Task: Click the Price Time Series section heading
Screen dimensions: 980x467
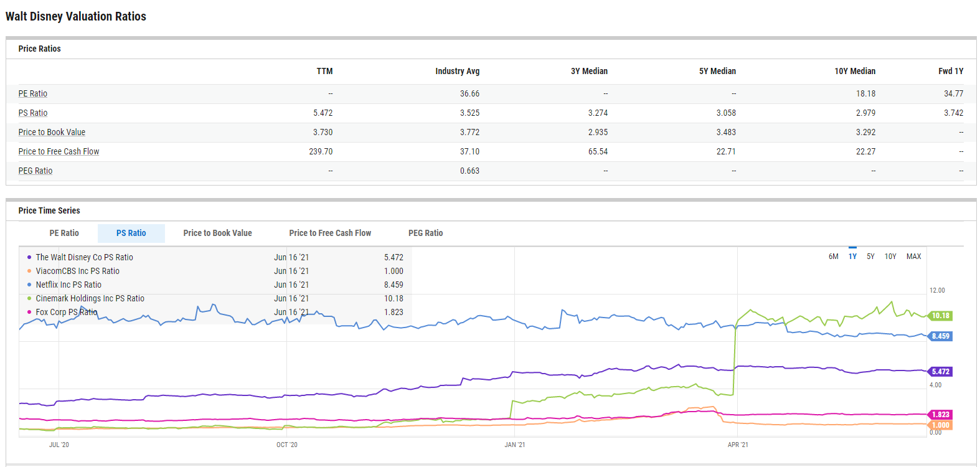Action: [49, 210]
